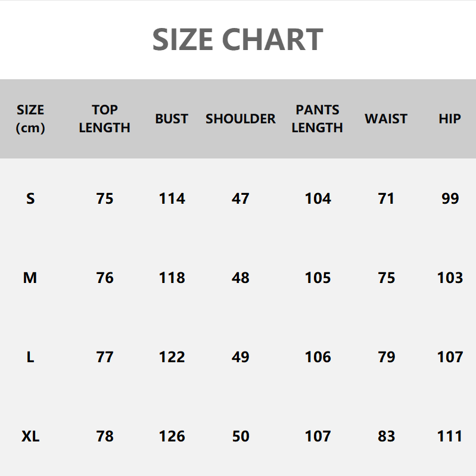Select waist value 83 for size XL
This screenshot has width=476, height=476.
click(386, 436)
